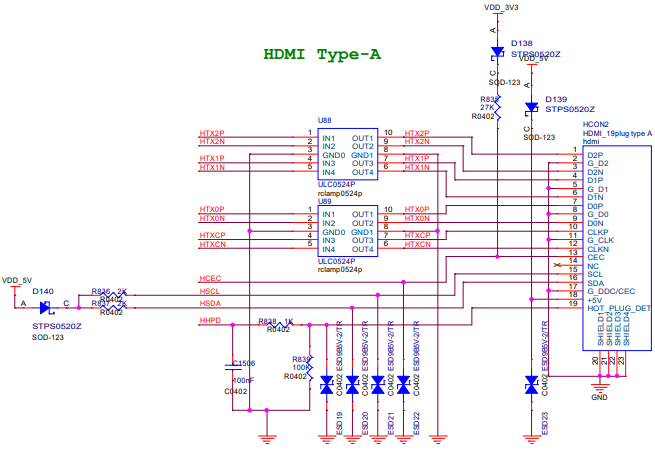Click the U89 reference designator

pos(325,201)
